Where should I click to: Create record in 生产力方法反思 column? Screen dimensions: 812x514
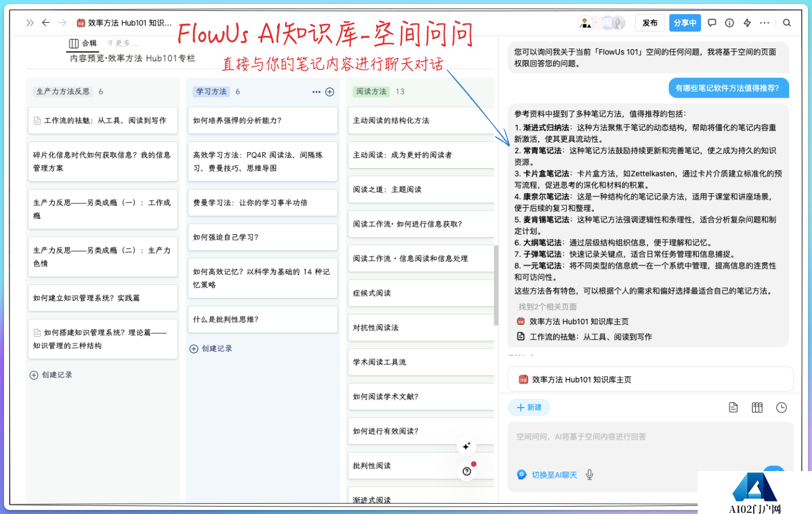pos(51,375)
